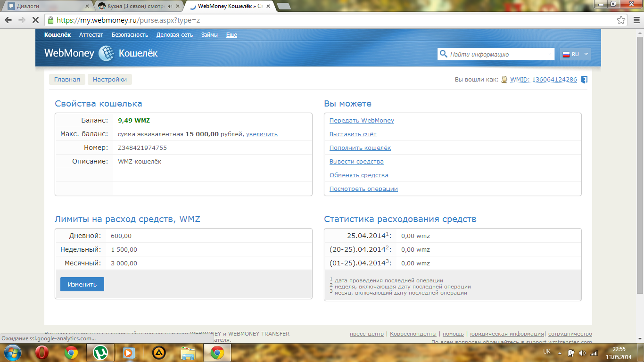The width and height of the screenshot is (644, 362).
Task: Click the UK keyboard language indicator
Action: [547, 352]
